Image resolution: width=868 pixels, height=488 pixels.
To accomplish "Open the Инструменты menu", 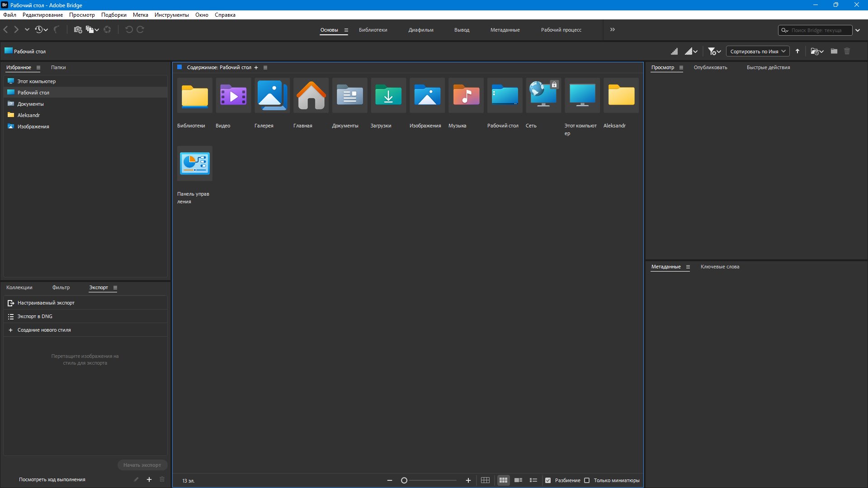I will click(x=171, y=15).
